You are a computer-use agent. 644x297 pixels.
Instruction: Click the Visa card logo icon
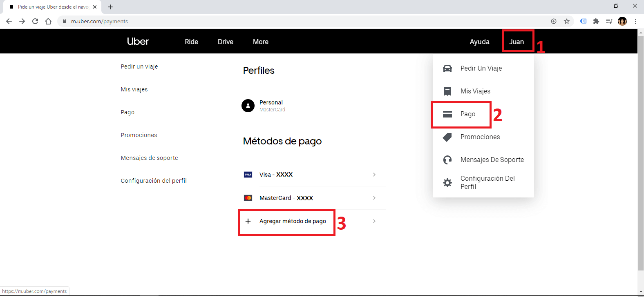tap(248, 175)
